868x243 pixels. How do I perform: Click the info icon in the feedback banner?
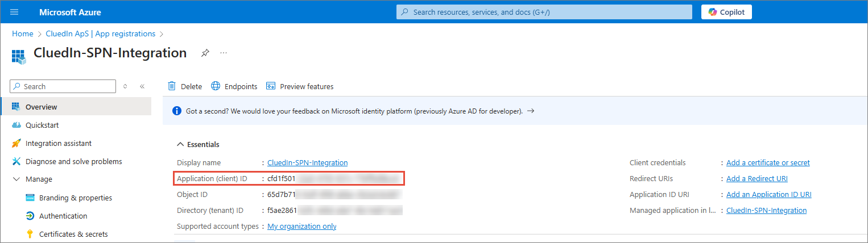pyautogui.click(x=177, y=111)
